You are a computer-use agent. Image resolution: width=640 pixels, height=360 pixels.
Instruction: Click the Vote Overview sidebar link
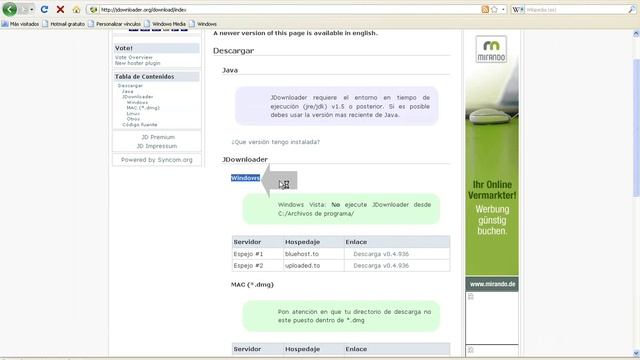[133, 58]
